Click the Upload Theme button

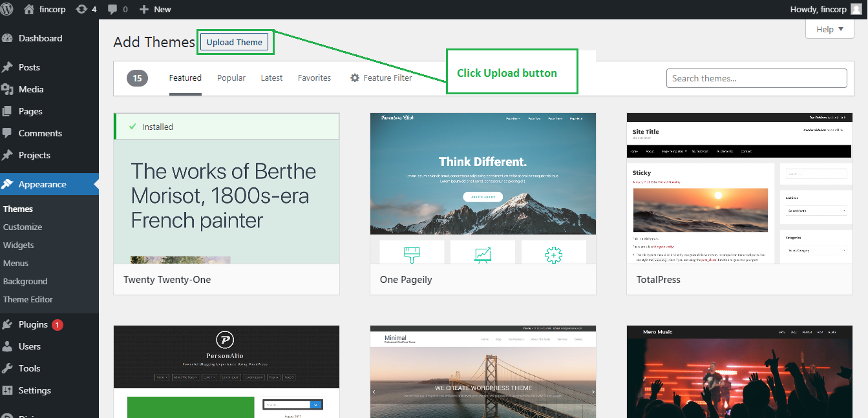coord(235,42)
